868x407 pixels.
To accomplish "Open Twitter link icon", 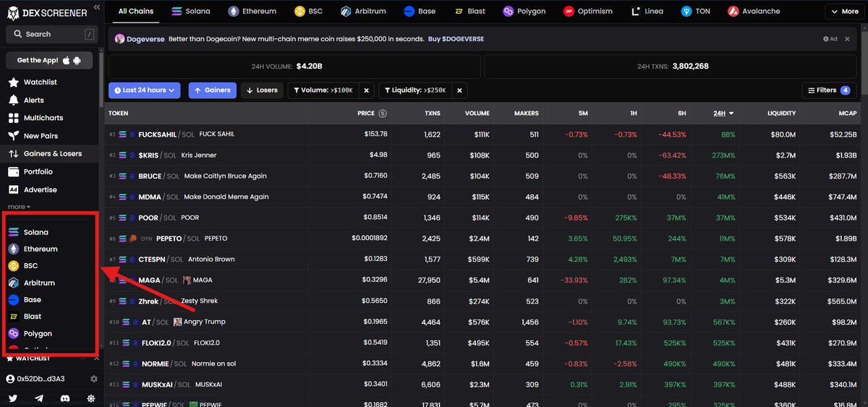I will [x=13, y=398].
